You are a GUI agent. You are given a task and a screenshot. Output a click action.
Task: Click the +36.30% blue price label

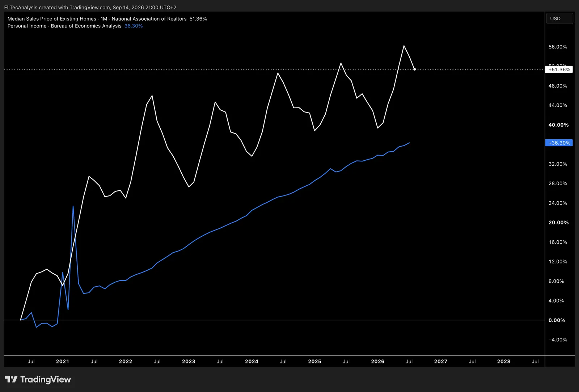559,143
